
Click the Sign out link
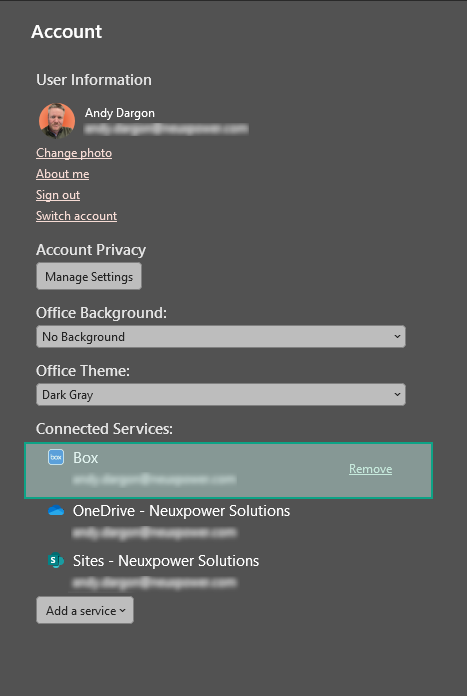(58, 195)
